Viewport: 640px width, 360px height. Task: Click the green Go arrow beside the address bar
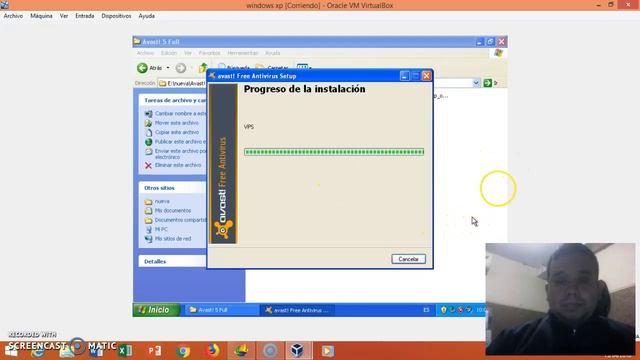pyautogui.click(x=487, y=83)
